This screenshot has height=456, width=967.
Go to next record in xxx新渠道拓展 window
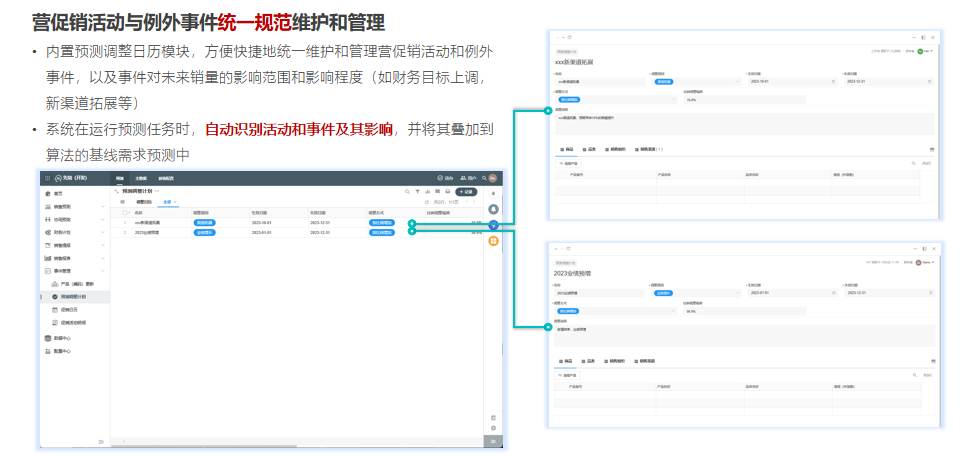pos(562,38)
